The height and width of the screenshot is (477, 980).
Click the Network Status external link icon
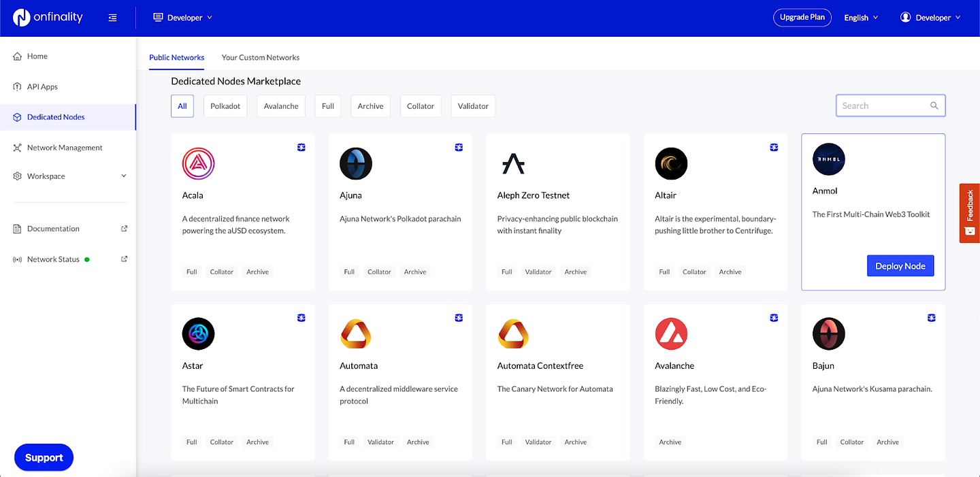click(124, 259)
